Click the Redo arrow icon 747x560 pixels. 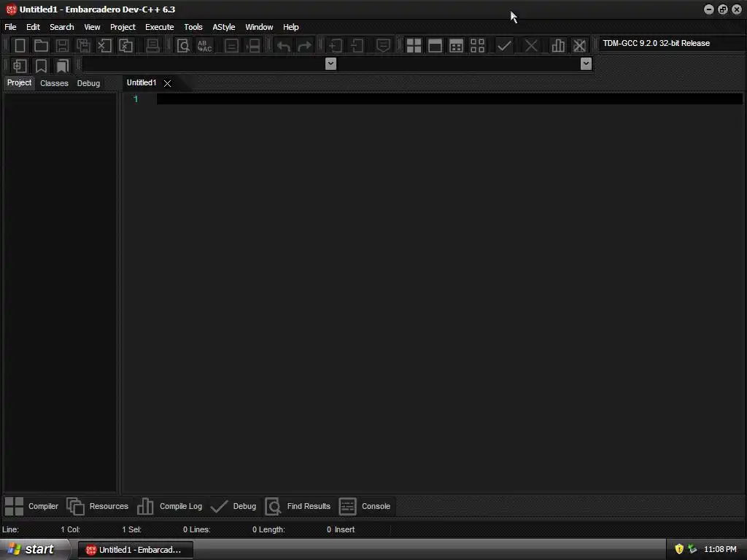(x=304, y=46)
